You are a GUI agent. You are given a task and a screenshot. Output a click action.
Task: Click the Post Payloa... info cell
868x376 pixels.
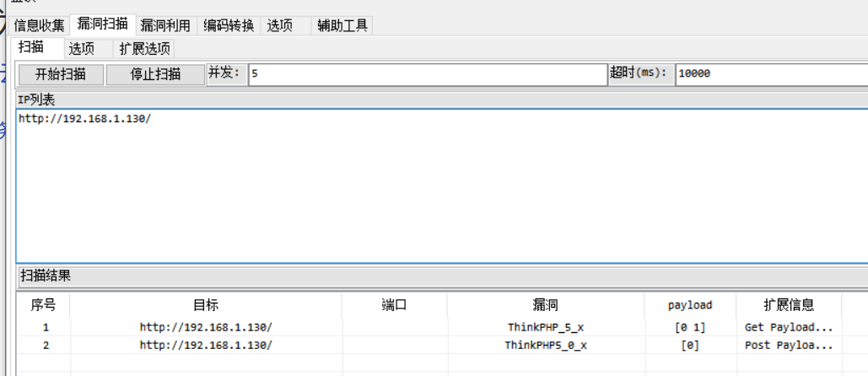click(789, 345)
